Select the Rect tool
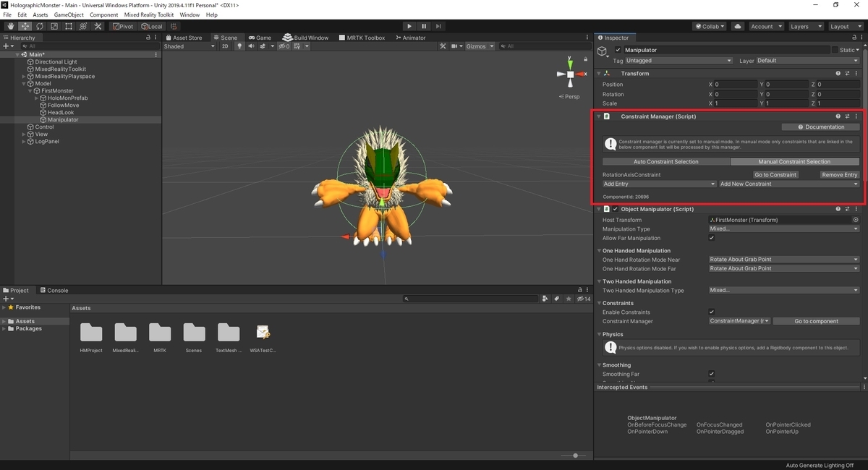This screenshot has height=470, width=868. (x=68, y=26)
